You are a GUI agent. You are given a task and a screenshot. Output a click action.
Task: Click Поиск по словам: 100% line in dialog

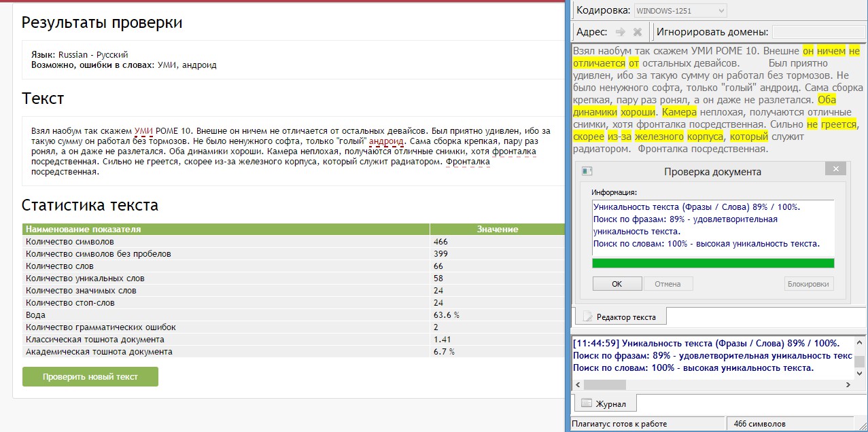tap(706, 244)
